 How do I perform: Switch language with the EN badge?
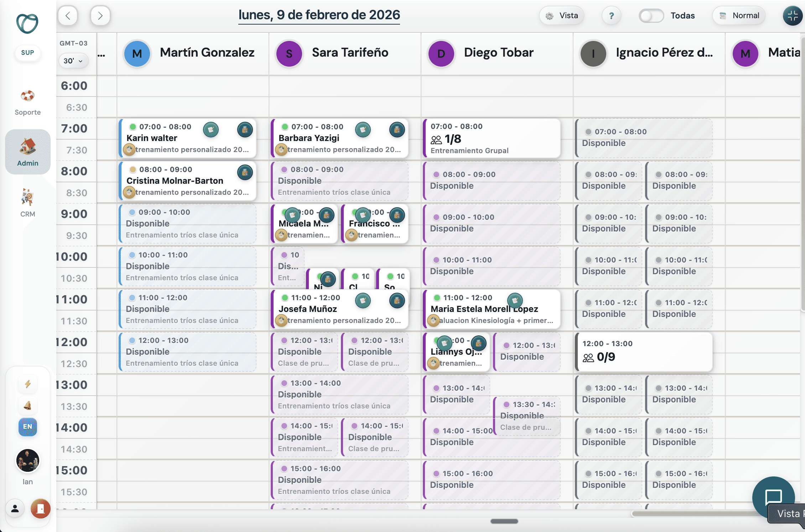click(x=27, y=427)
